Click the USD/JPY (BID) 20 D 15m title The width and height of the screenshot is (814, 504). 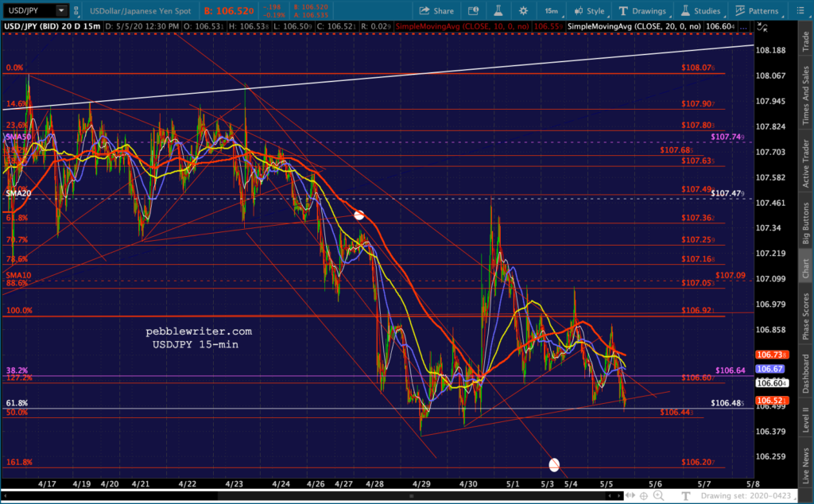pyautogui.click(x=52, y=26)
